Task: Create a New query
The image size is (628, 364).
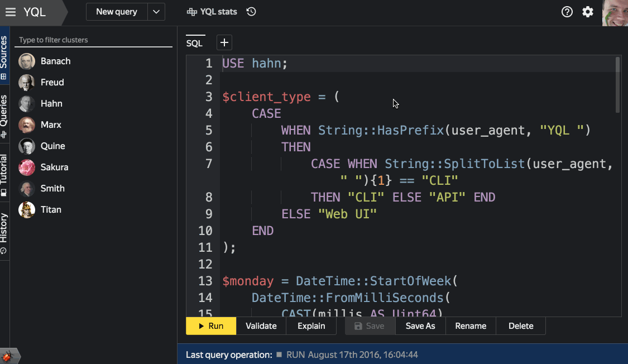Action: point(117,12)
